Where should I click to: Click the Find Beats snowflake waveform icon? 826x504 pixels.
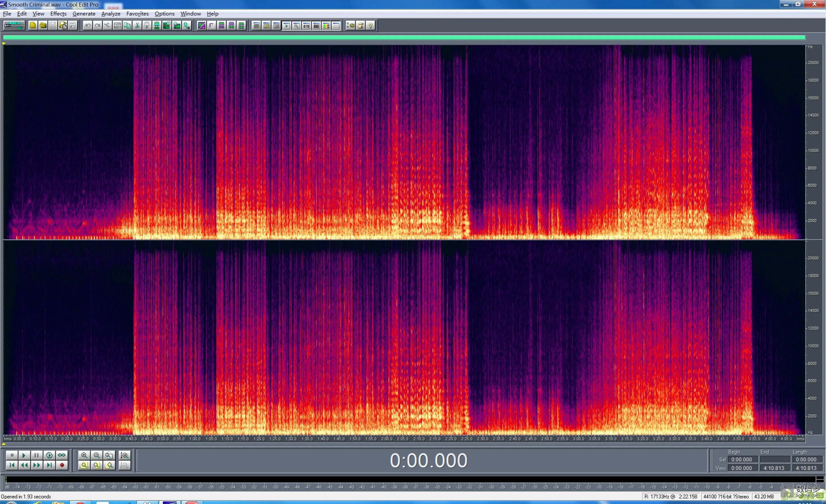177,26
